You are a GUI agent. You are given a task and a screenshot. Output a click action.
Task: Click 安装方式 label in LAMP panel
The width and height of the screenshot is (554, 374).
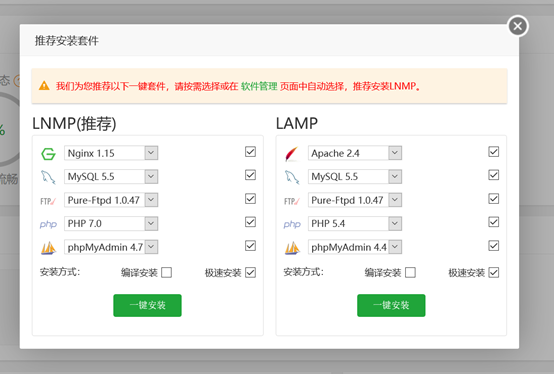pyautogui.click(x=304, y=272)
